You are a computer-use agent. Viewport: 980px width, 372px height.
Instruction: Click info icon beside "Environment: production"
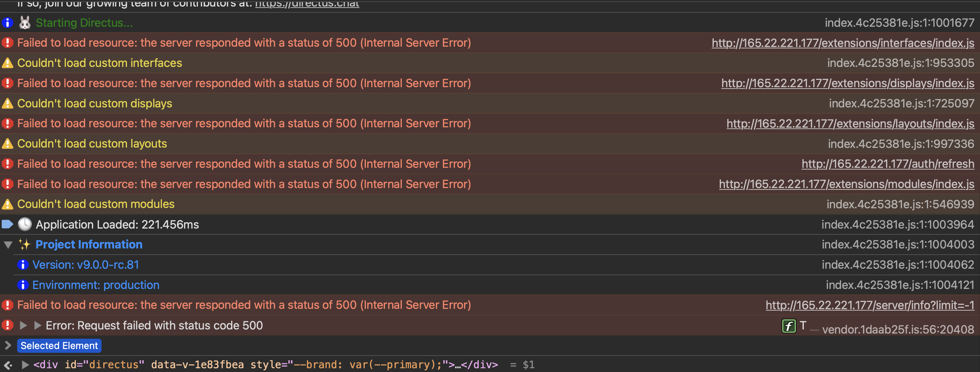(23, 284)
